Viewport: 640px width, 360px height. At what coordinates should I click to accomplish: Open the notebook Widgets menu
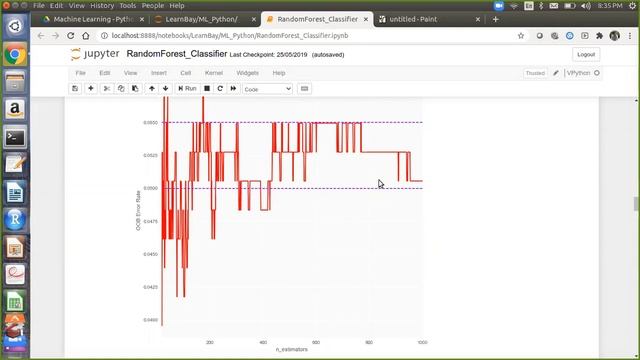point(247,73)
